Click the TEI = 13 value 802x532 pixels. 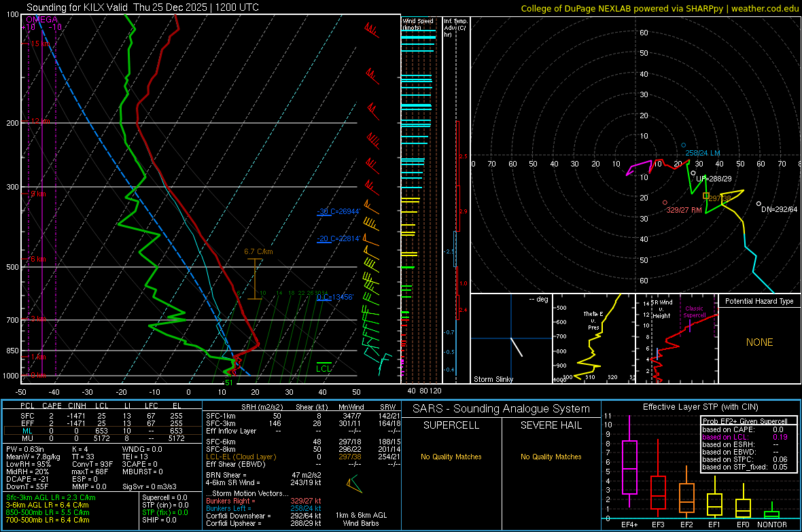pyautogui.click(x=135, y=457)
